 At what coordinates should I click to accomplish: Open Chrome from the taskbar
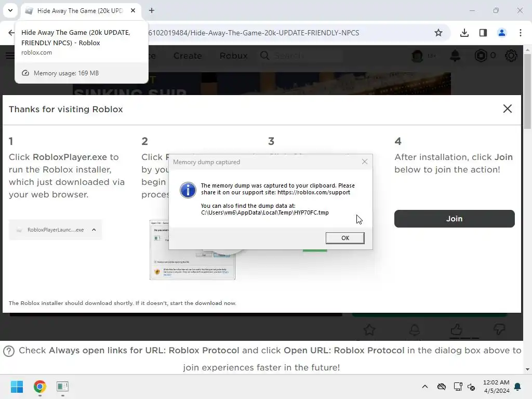click(39, 387)
